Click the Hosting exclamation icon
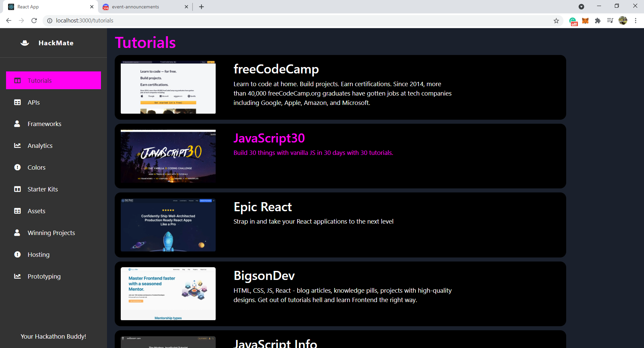 click(x=17, y=254)
